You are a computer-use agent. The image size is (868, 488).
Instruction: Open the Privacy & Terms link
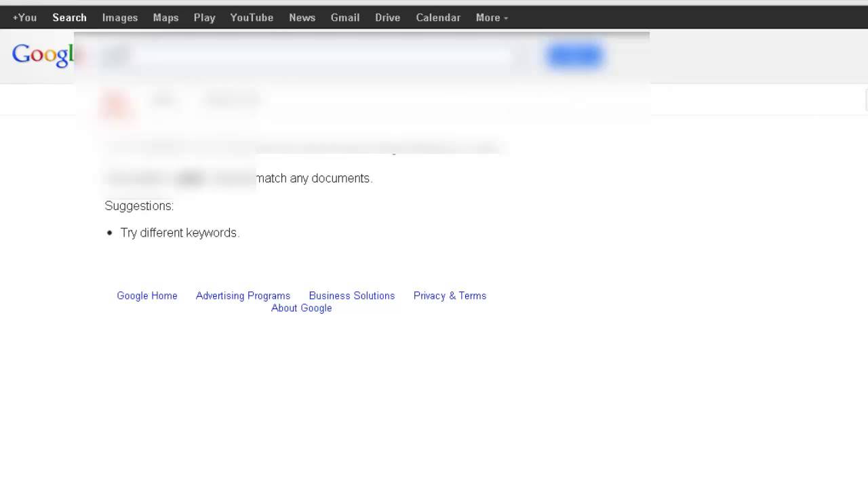450,296
